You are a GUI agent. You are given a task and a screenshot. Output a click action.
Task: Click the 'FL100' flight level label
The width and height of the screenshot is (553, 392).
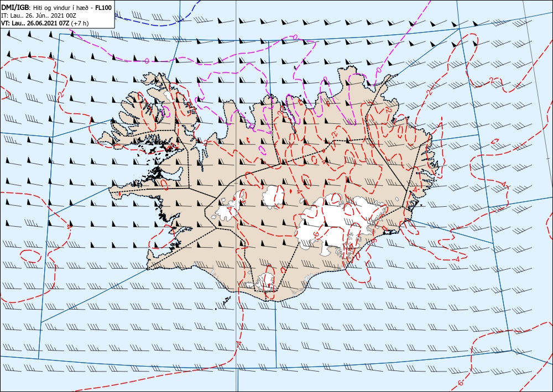tap(102, 7)
